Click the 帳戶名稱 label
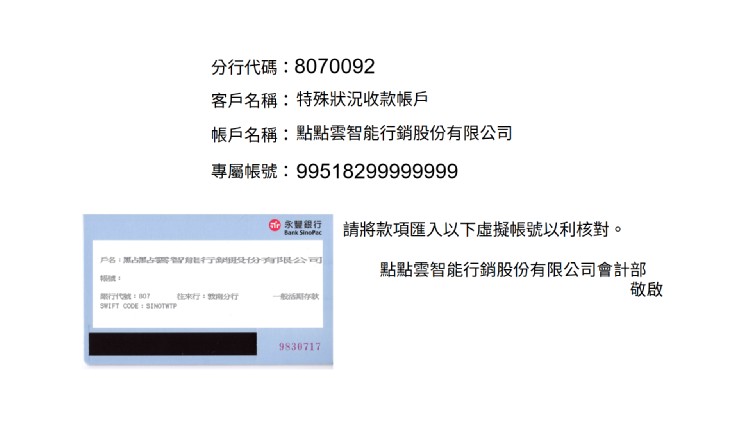This screenshot has width=750, height=421. click(x=244, y=134)
